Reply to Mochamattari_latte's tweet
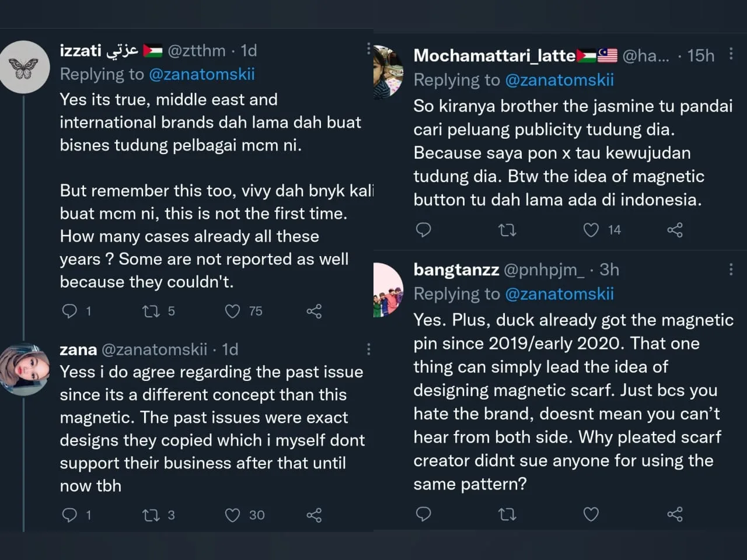747x560 pixels. (x=423, y=230)
